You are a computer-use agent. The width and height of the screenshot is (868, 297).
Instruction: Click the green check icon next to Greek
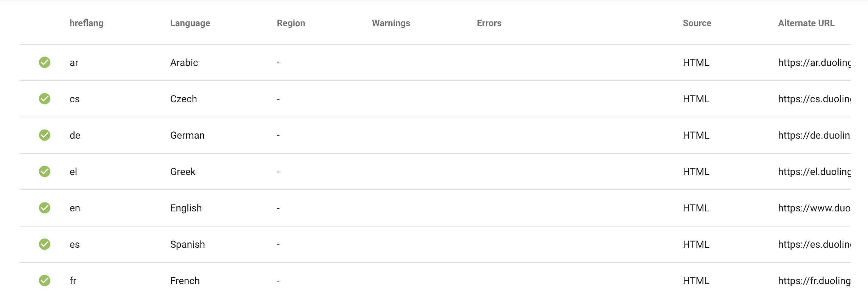[45, 171]
